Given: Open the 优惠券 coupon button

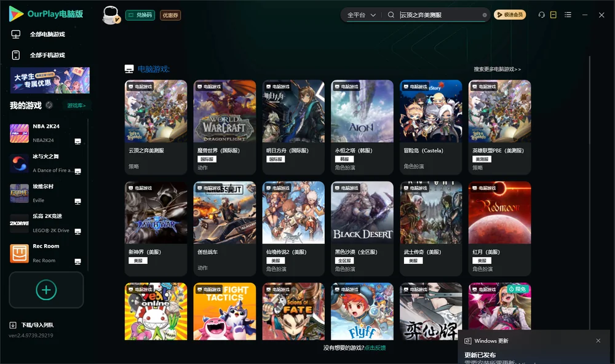Looking at the screenshot, I should click(x=170, y=15).
